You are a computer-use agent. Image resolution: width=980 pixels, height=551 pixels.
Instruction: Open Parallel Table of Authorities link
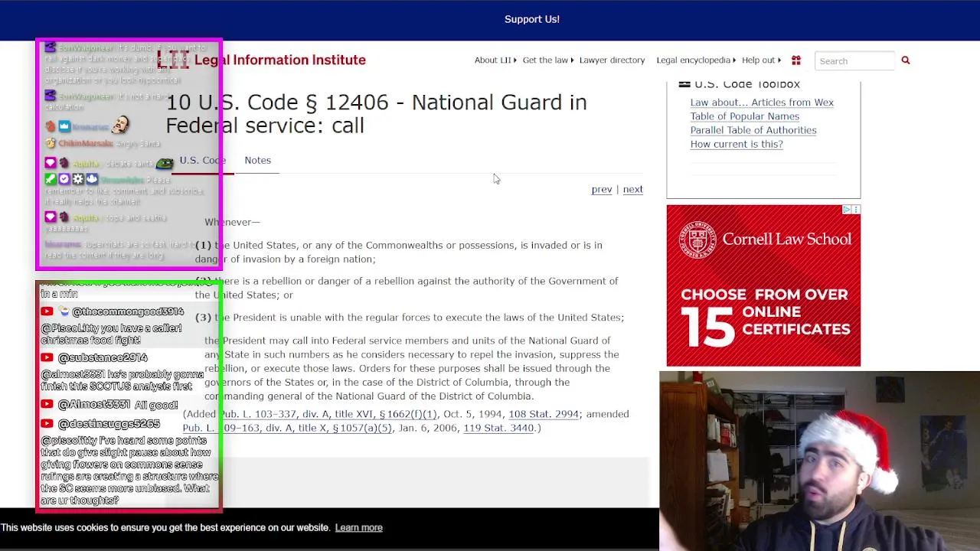coord(753,130)
